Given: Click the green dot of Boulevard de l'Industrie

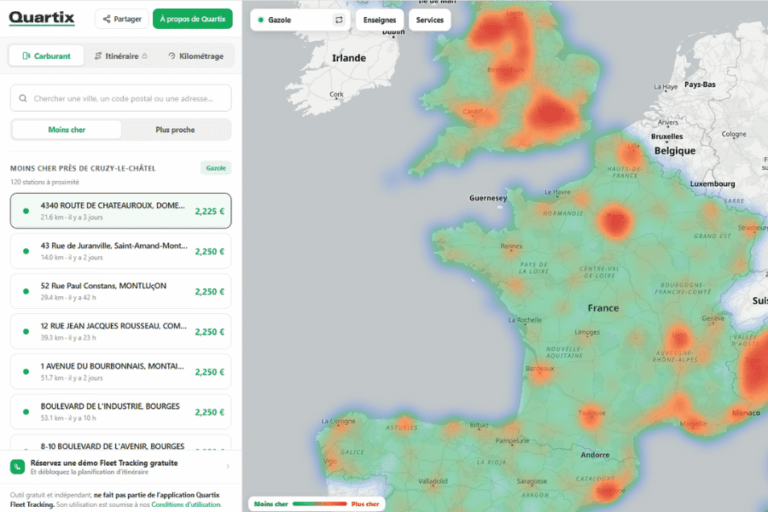Looking at the screenshot, I should click(26, 412).
